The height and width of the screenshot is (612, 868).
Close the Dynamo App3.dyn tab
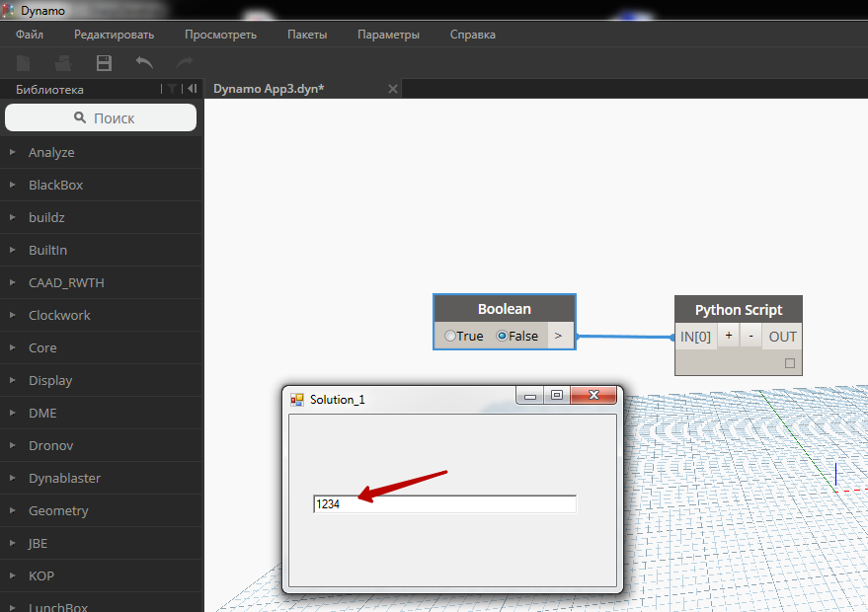coord(392,89)
